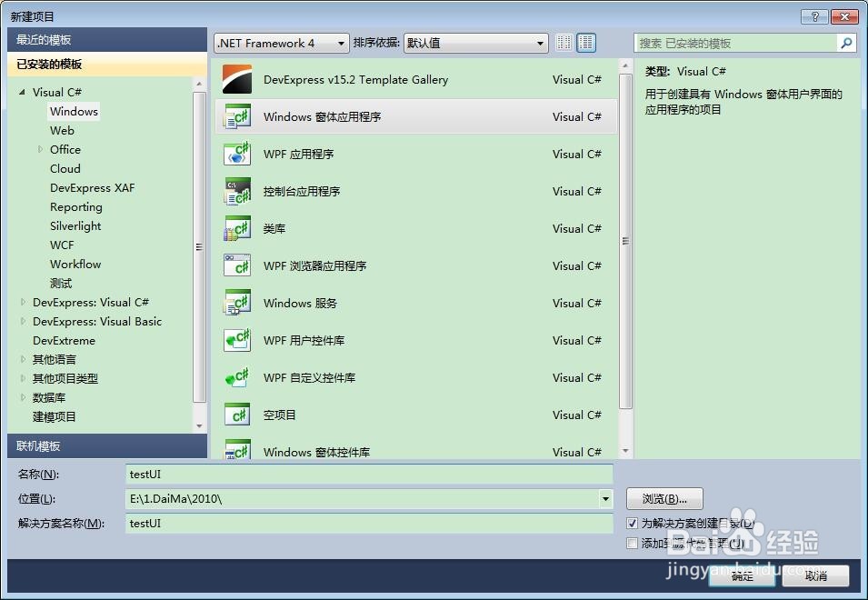Image resolution: width=868 pixels, height=600 pixels.
Task: Select the WPF 应用程序 template name
Action: tap(298, 154)
